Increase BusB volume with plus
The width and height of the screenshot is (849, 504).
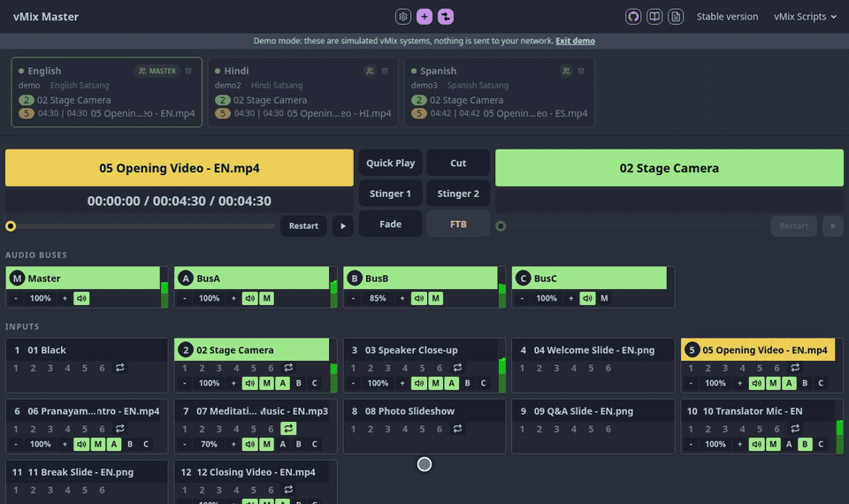point(402,298)
